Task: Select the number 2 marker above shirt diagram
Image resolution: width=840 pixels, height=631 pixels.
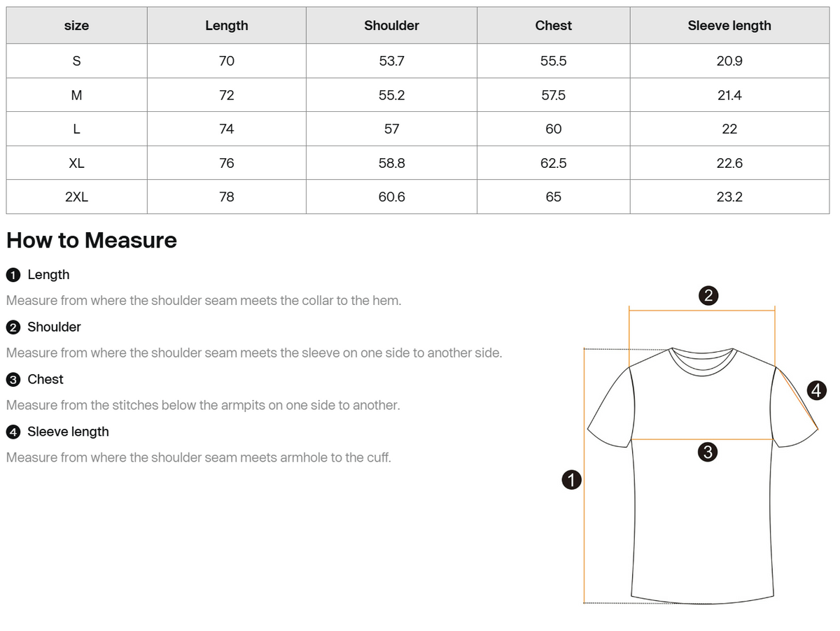Action: click(708, 295)
